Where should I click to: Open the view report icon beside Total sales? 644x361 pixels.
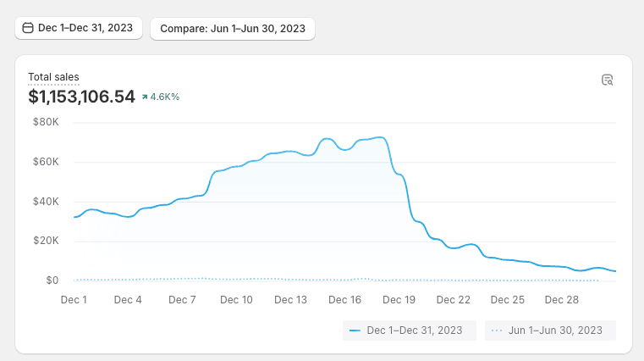tap(607, 81)
